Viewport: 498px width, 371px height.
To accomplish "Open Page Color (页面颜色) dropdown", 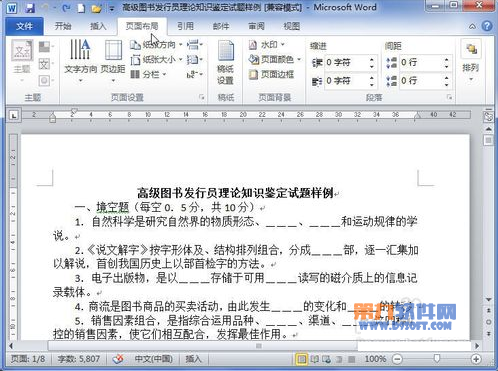I will (x=275, y=59).
